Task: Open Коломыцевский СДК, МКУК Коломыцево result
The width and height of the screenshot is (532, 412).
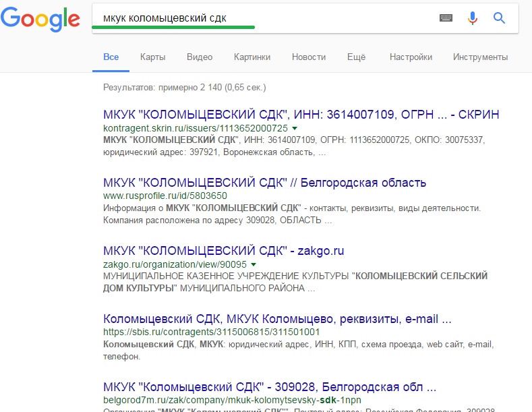Action: coord(277,319)
